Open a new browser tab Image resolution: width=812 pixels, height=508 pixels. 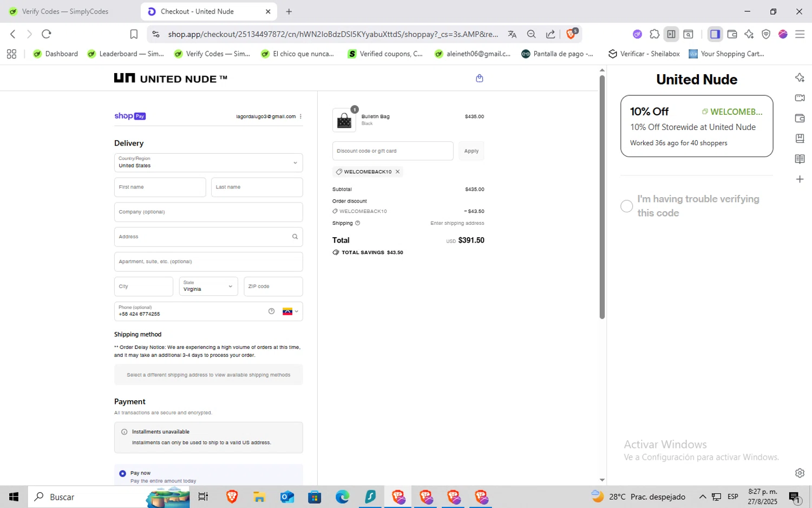289,11
